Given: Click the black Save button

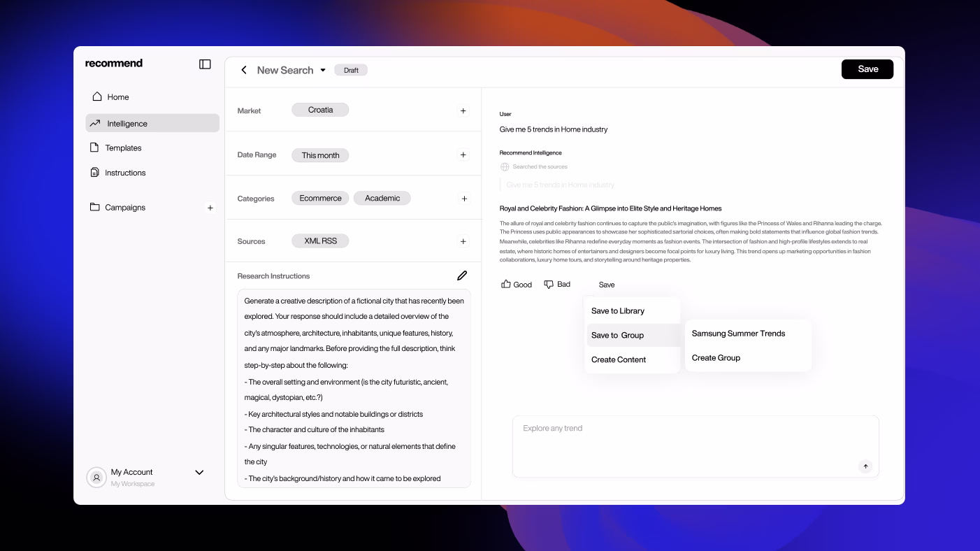Looking at the screenshot, I should [x=867, y=69].
